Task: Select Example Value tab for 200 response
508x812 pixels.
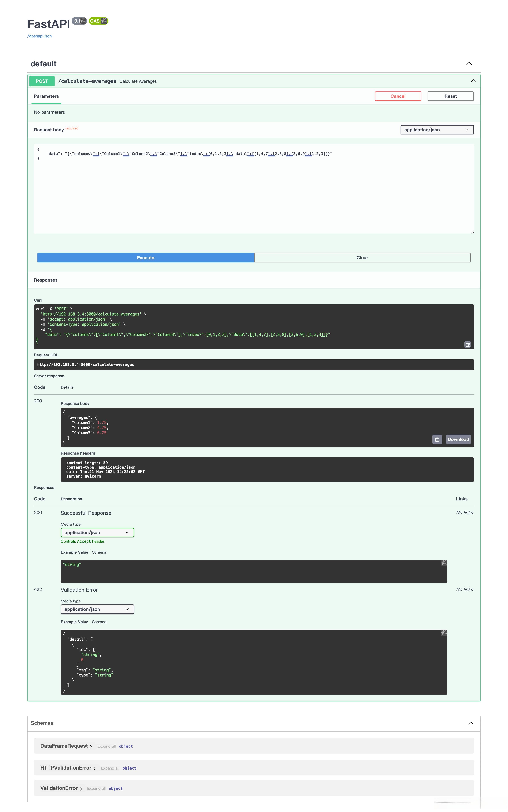Action: point(74,552)
